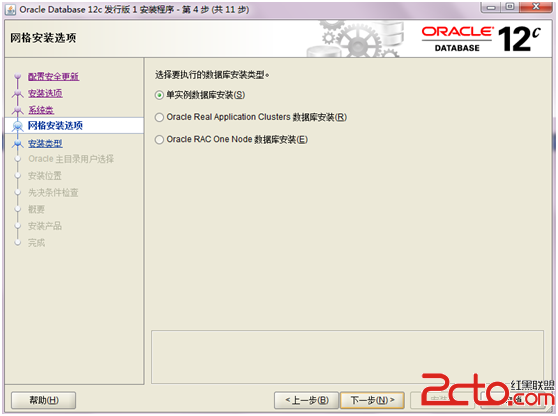Click the current step marker beside 网格安装选项
This screenshot has width=558, height=416.
[17, 126]
